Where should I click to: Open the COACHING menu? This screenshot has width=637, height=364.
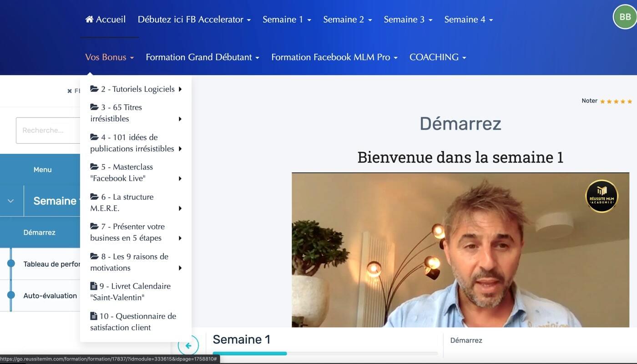(x=438, y=57)
